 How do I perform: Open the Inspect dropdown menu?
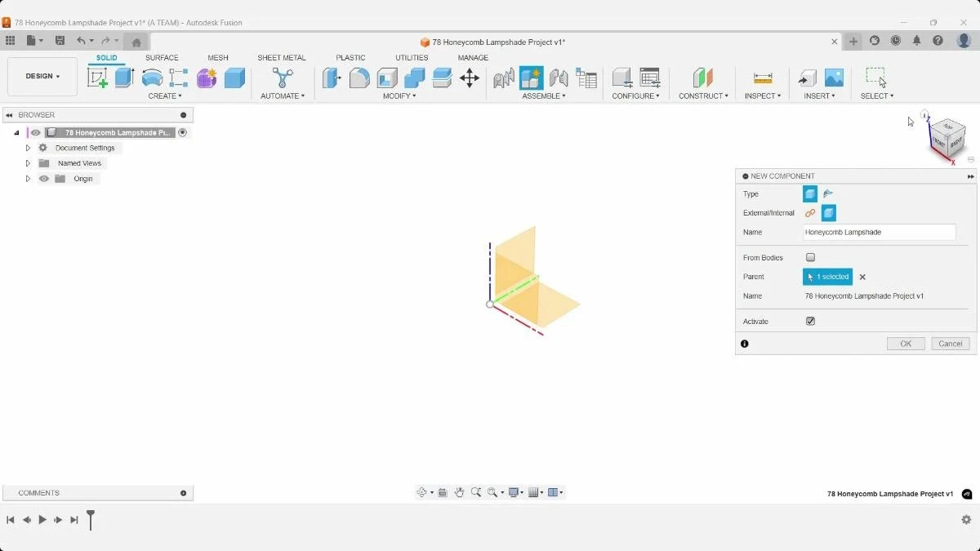click(763, 96)
